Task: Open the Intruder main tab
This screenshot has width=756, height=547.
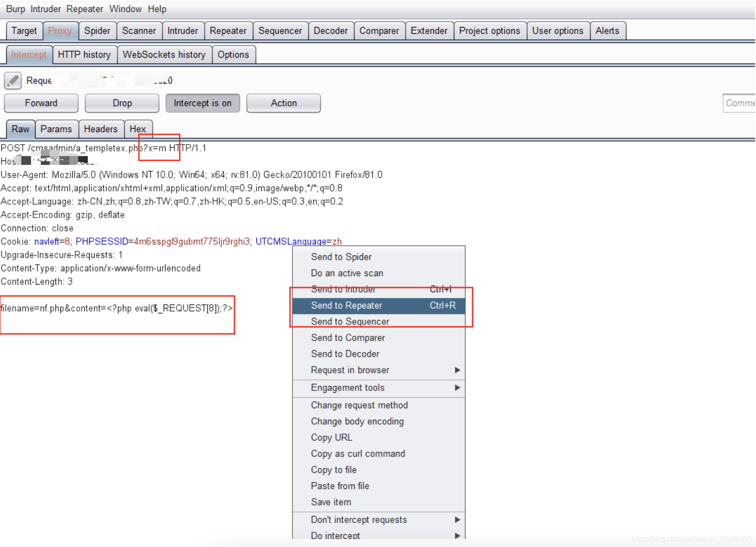Action: (183, 31)
